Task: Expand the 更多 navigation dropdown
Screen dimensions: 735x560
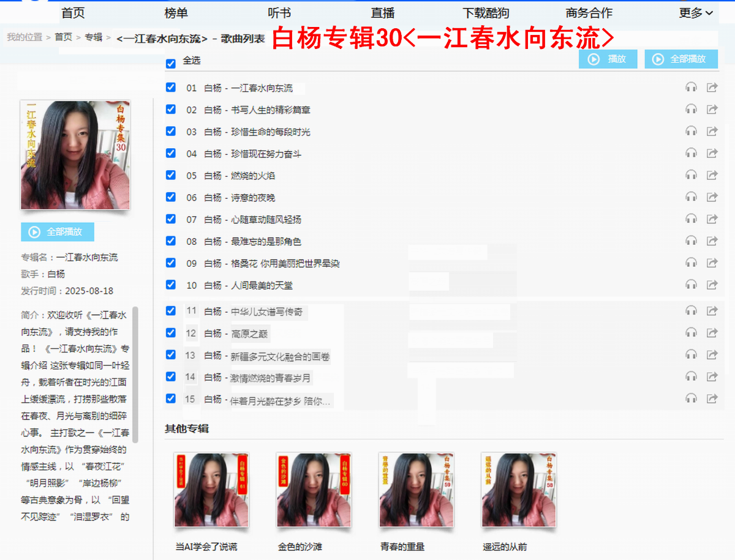Action: pos(696,13)
